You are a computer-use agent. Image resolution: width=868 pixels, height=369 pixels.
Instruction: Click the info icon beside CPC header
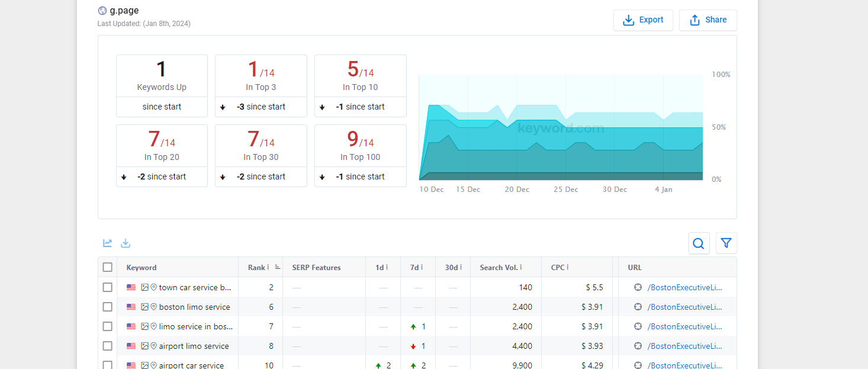pos(568,267)
